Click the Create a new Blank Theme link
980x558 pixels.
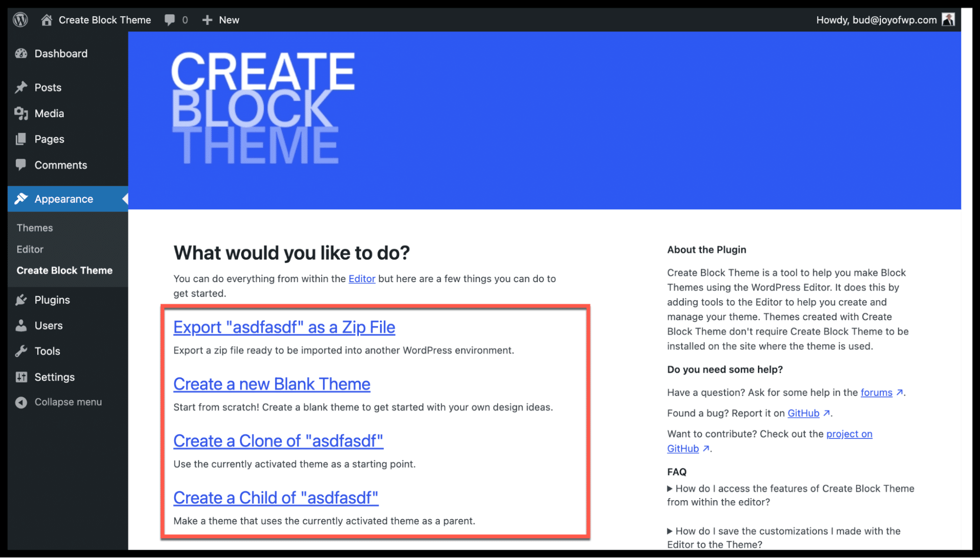(x=271, y=384)
